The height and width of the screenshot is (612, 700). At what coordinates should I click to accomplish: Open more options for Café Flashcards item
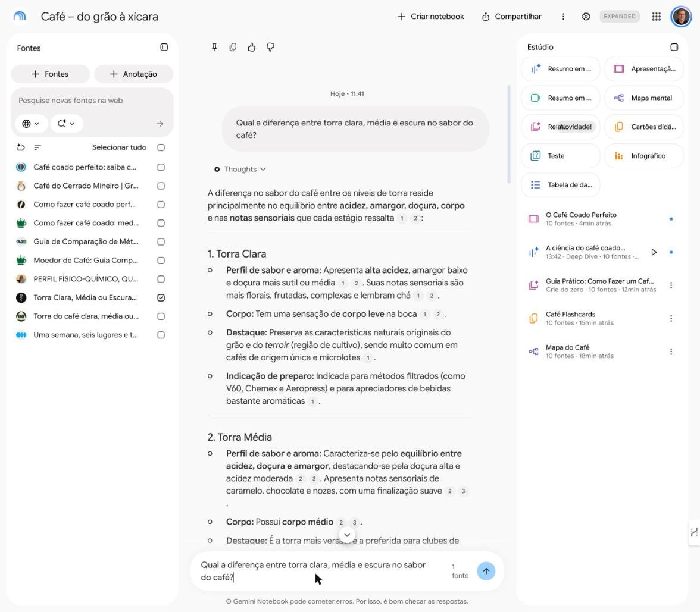671,319
